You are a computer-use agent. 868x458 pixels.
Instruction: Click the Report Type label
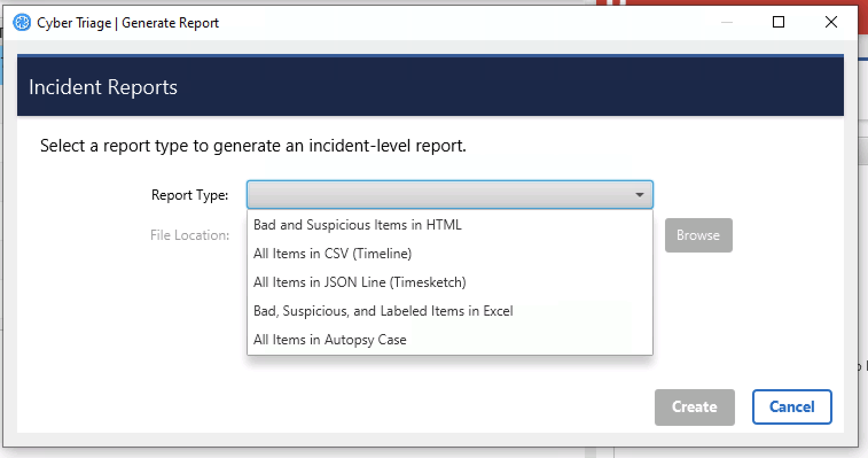pos(190,195)
